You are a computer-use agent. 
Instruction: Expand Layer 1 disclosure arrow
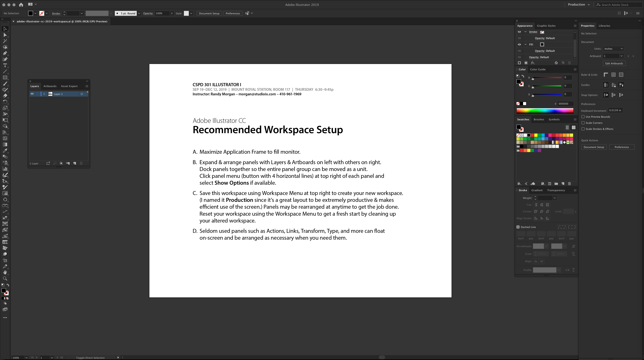pyautogui.click(x=44, y=94)
